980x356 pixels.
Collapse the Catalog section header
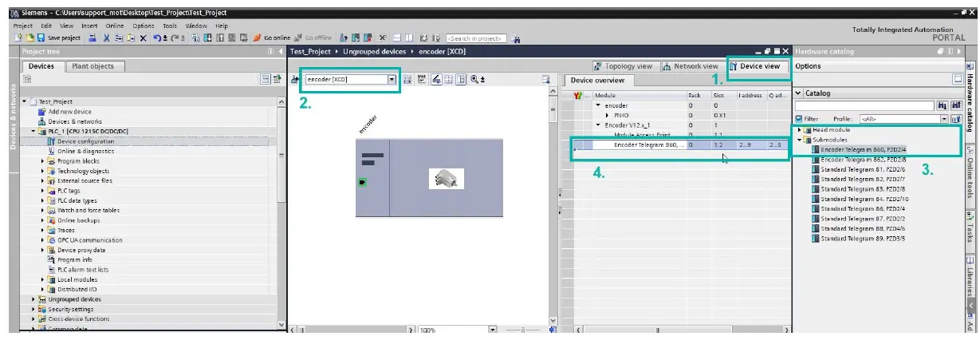pos(799,93)
